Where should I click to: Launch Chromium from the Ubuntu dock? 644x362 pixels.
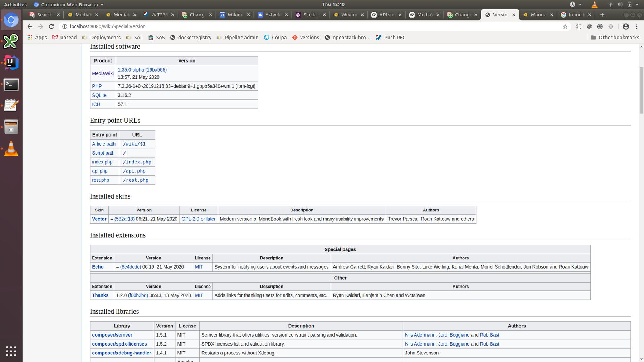click(x=11, y=20)
